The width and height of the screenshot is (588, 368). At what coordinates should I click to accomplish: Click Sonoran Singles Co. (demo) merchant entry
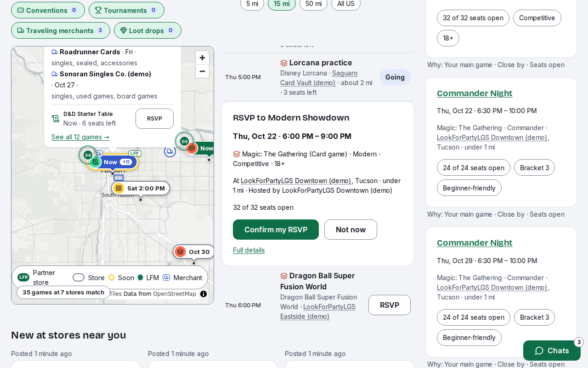pyautogui.click(x=105, y=74)
